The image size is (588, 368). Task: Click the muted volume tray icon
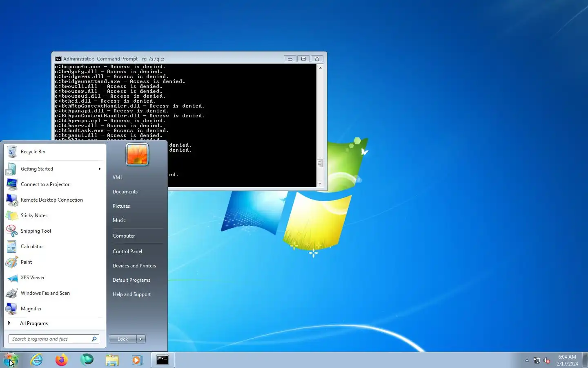tap(547, 361)
